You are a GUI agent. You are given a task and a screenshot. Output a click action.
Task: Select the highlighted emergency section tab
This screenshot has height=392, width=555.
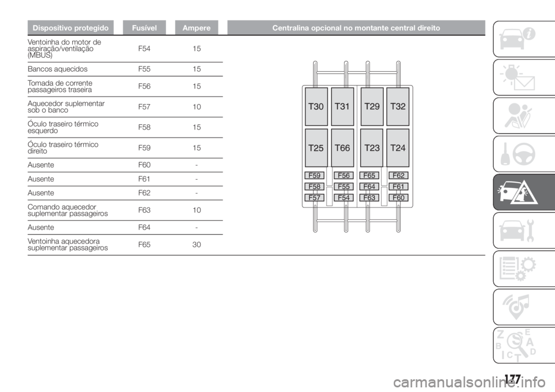tap(524, 193)
